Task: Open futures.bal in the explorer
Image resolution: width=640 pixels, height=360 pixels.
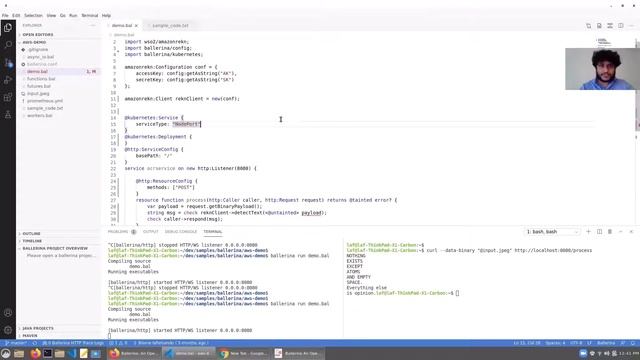Action: click(x=39, y=86)
